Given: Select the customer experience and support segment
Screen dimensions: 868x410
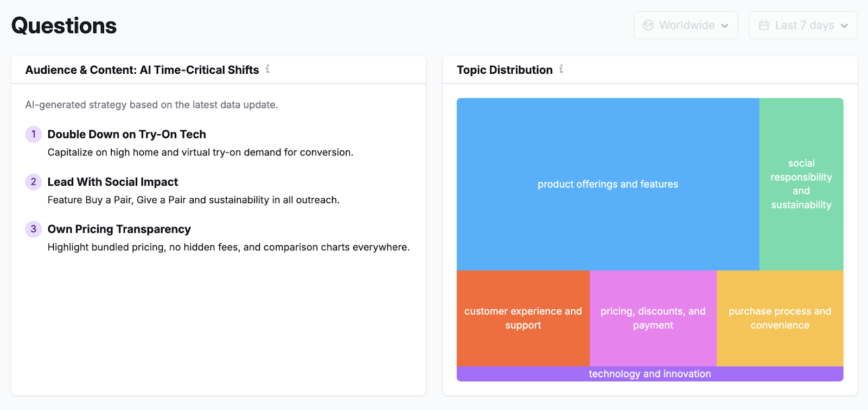Looking at the screenshot, I should (523, 318).
